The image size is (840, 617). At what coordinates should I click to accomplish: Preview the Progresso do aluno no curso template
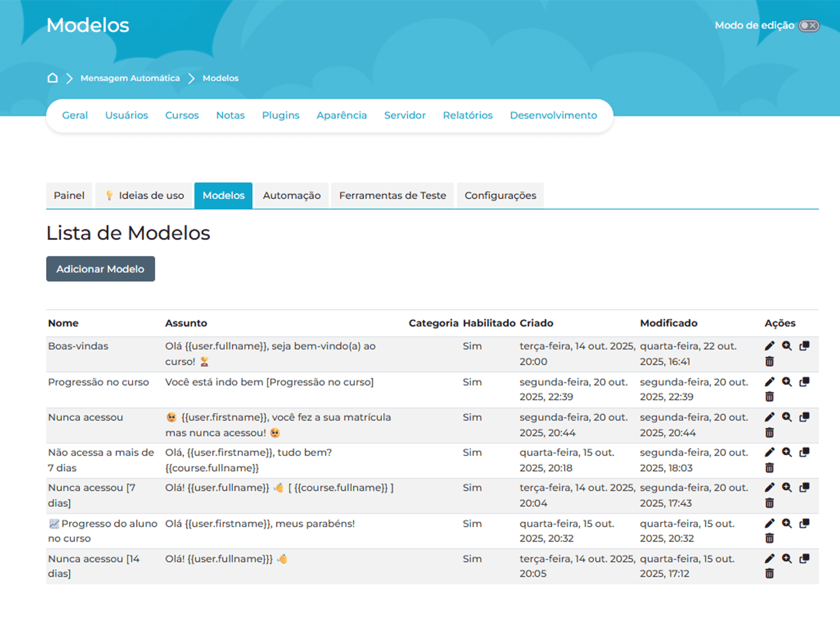(x=787, y=523)
